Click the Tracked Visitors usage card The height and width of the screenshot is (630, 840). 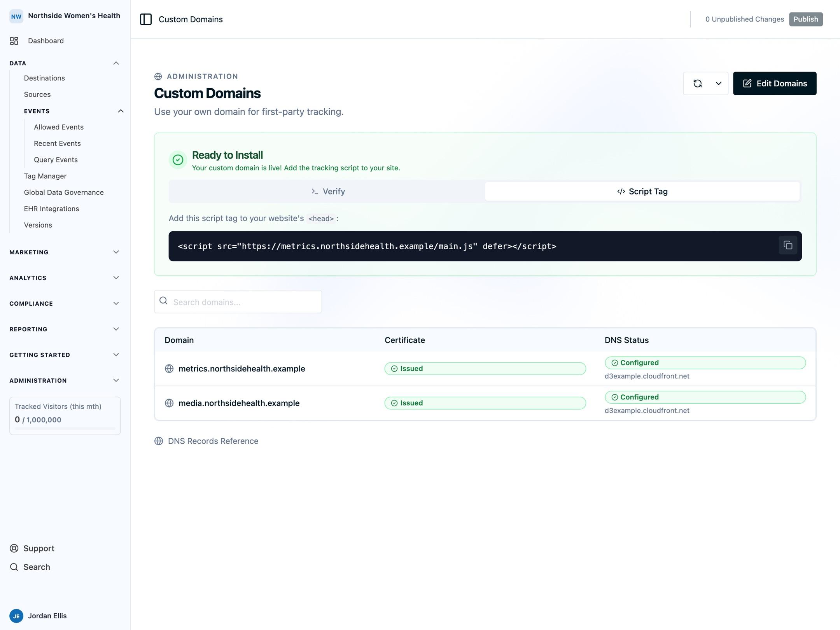coord(65,416)
